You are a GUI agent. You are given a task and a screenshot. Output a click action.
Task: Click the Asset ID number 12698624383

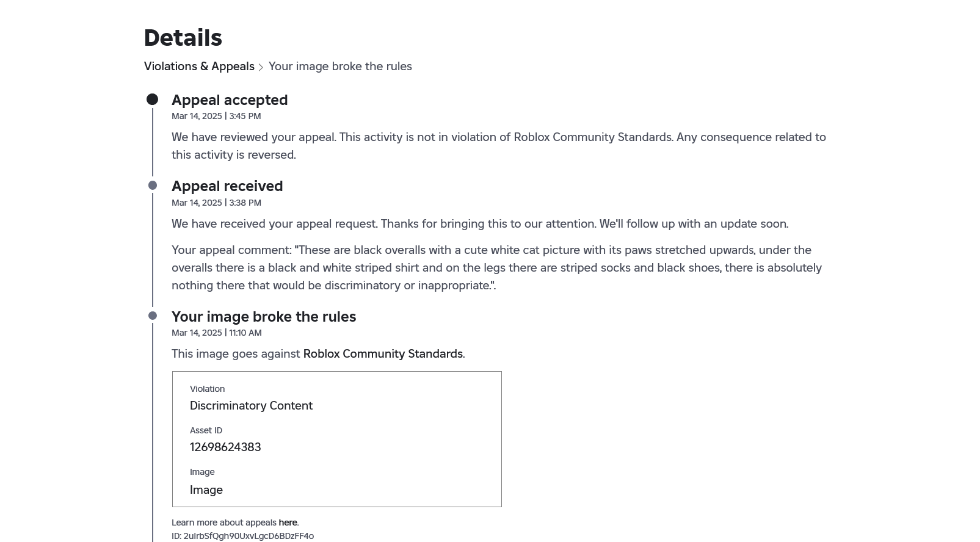coord(225,447)
